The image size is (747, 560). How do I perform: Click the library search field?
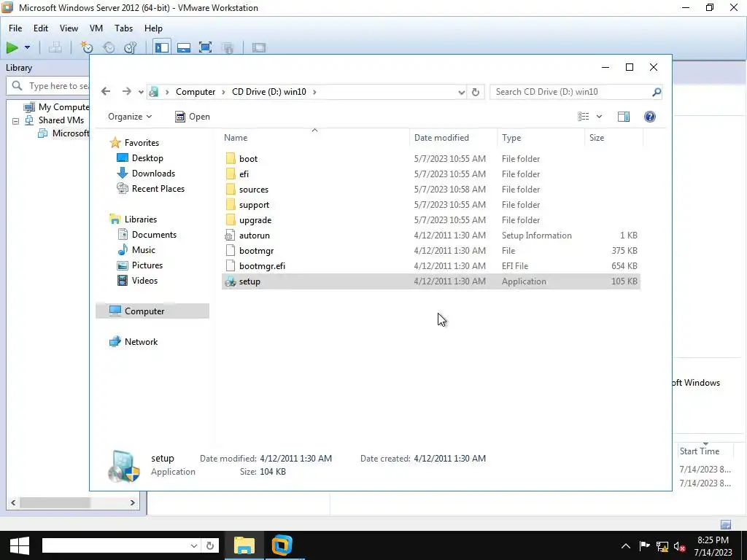47,86
